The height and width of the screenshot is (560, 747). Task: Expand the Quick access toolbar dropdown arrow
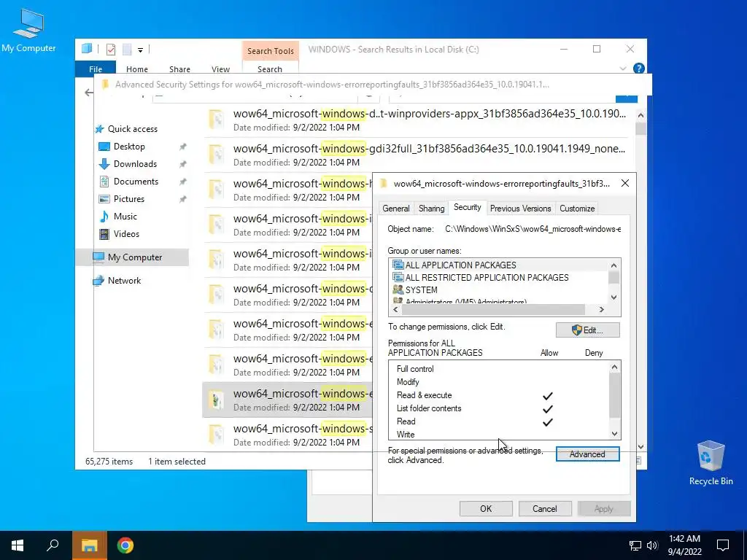[x=141, y=50]
